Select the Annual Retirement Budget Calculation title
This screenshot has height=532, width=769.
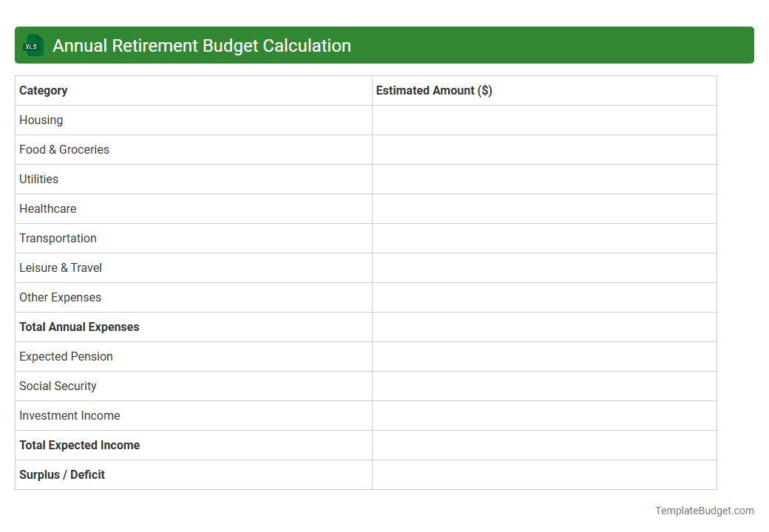click(x=201, y=45)
